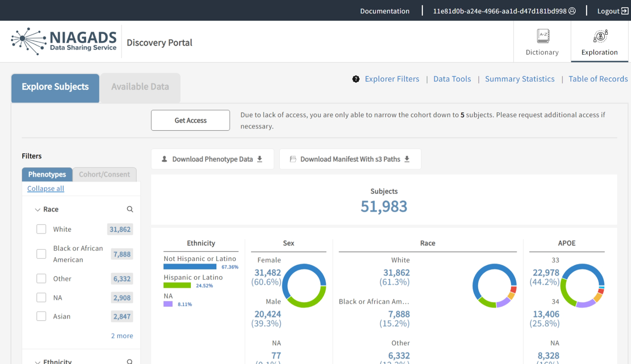Screen dimensions: 631x364
Task: Check the White race filter
Action: (x=41, y=229)
